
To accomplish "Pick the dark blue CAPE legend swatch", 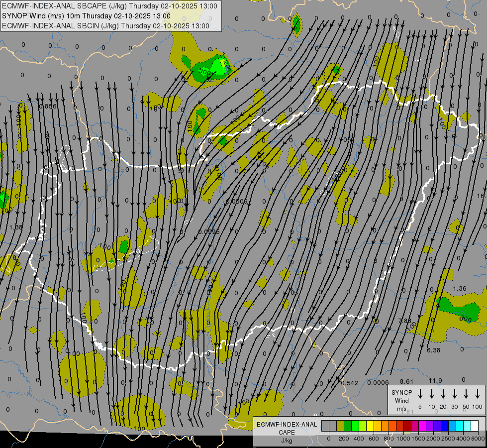I will (x=445, y=426).
